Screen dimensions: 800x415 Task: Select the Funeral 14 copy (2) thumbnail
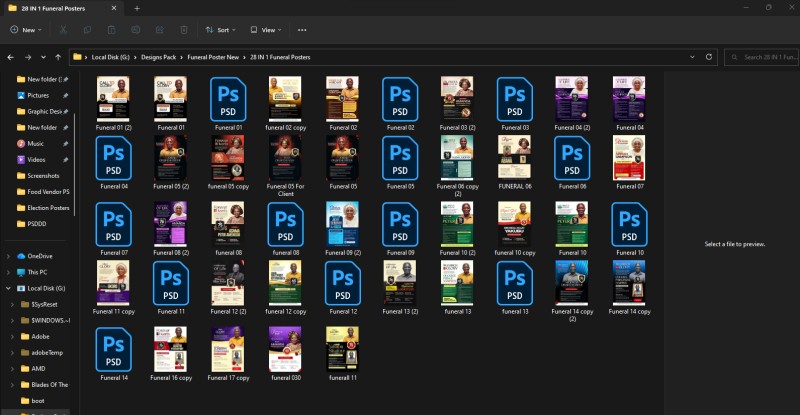[x=572, y=283]
